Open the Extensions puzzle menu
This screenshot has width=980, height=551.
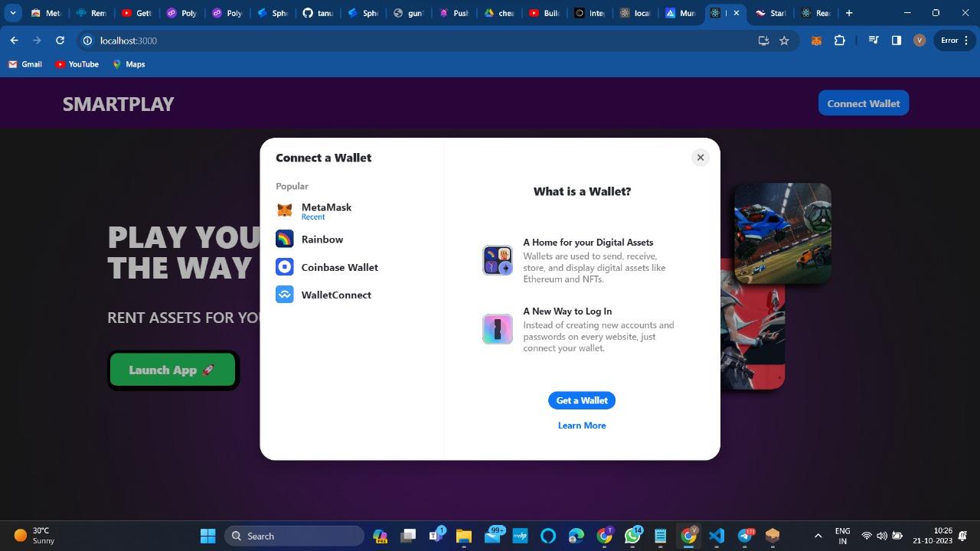(x=839, y=41)
